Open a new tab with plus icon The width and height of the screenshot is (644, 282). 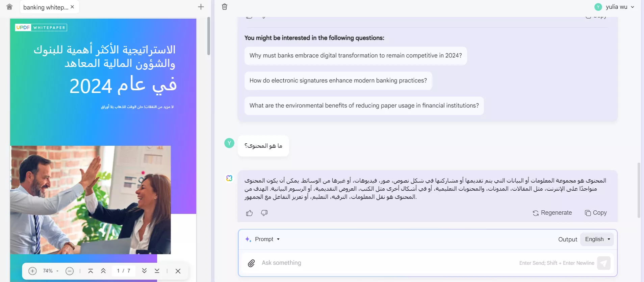[x=201, y=7]
